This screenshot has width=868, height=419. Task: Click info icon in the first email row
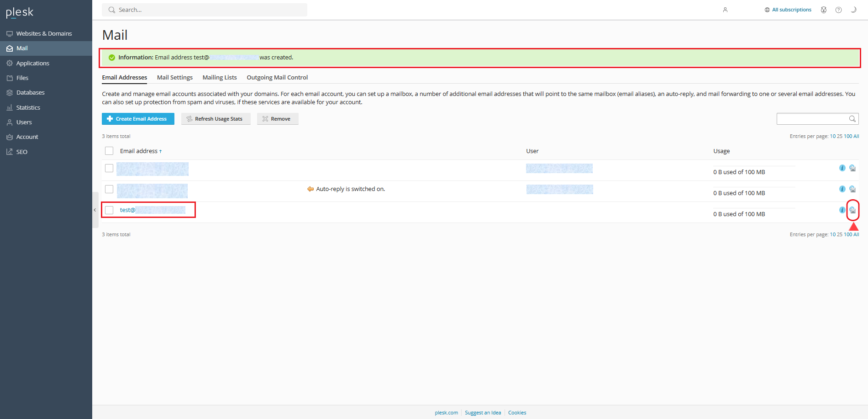point(842,168)
